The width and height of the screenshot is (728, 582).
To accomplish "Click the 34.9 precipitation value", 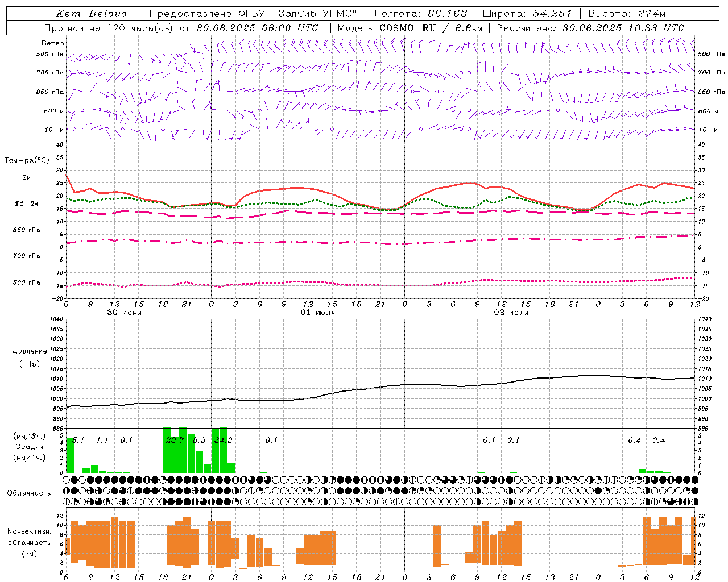I will pyautogui.click(x=223, y=440).
